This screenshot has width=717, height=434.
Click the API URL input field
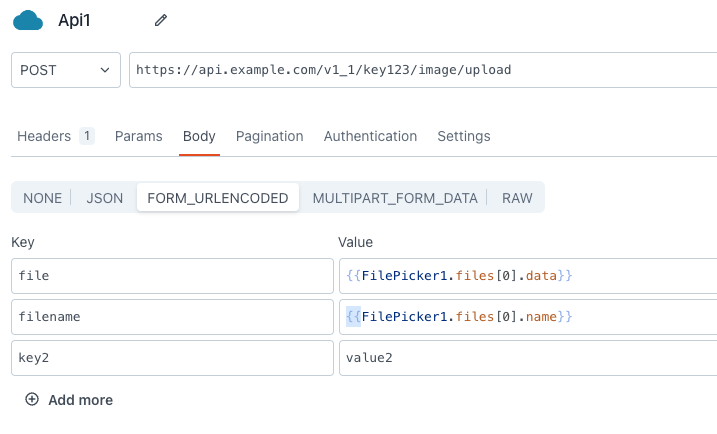pyautogui.click(x=420, y=70)
